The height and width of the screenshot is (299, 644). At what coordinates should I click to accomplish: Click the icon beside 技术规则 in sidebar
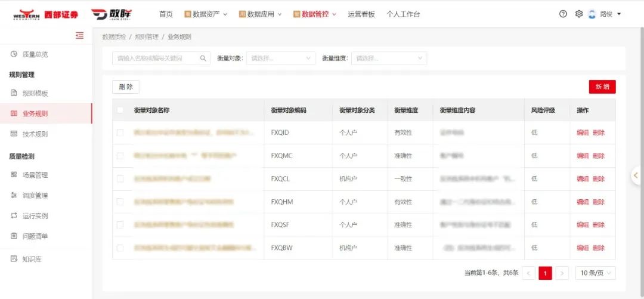click(14, 134)
